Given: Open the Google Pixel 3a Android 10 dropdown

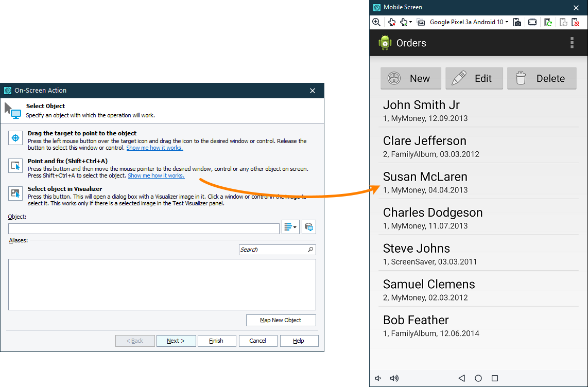Looking at the screenshot, I should 469,22.
